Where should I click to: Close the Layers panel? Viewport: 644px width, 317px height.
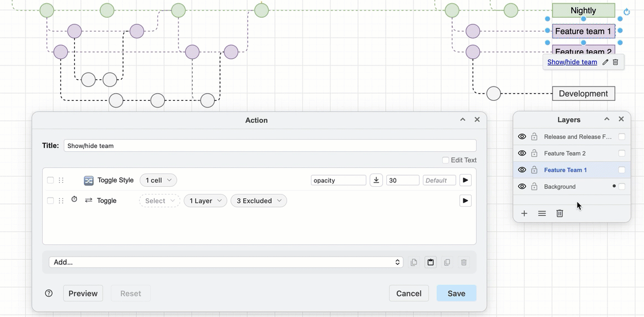tap(621, 119)
